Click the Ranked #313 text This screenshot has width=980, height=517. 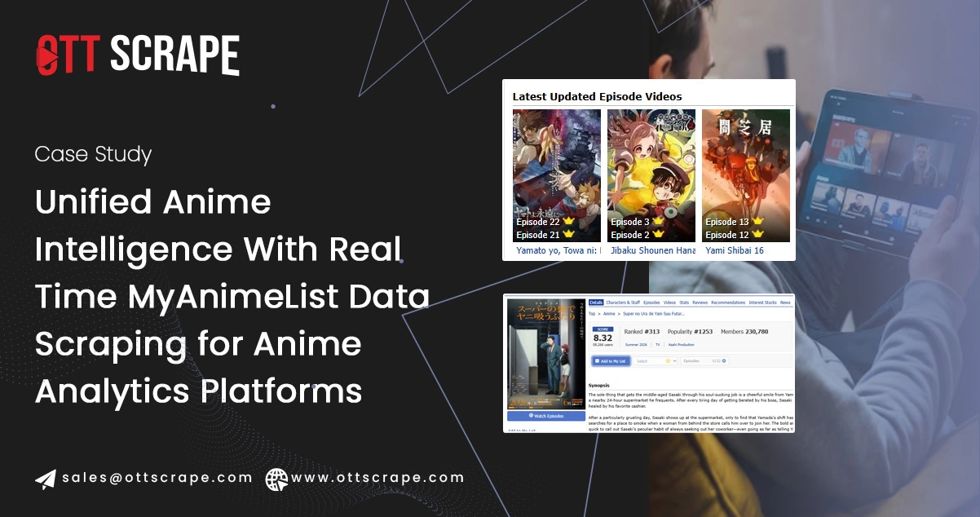642,332
